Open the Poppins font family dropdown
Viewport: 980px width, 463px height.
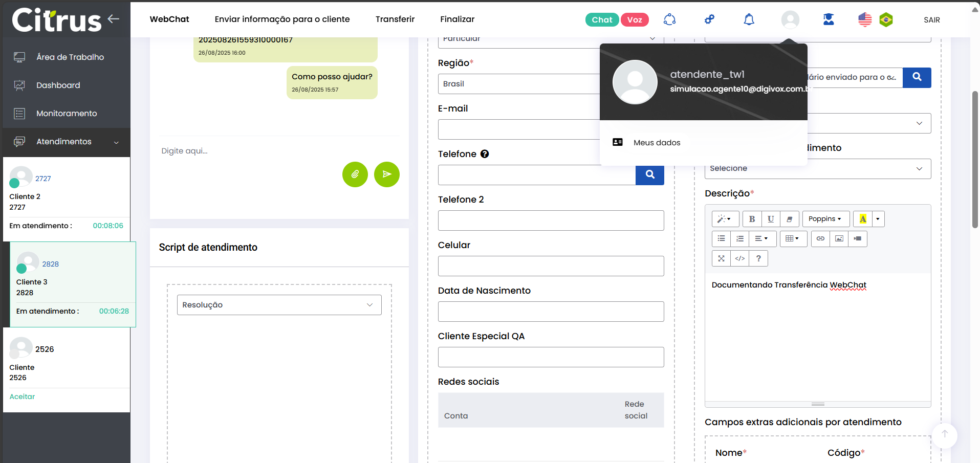tap(825, 219)
